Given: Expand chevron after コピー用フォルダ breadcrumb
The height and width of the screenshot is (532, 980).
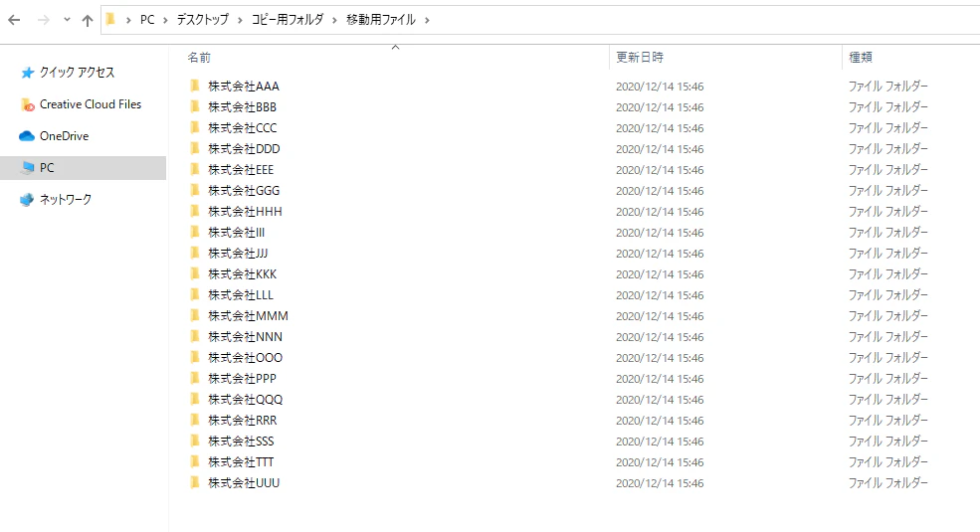Looking at the screenshot, I should coord(334,20).
